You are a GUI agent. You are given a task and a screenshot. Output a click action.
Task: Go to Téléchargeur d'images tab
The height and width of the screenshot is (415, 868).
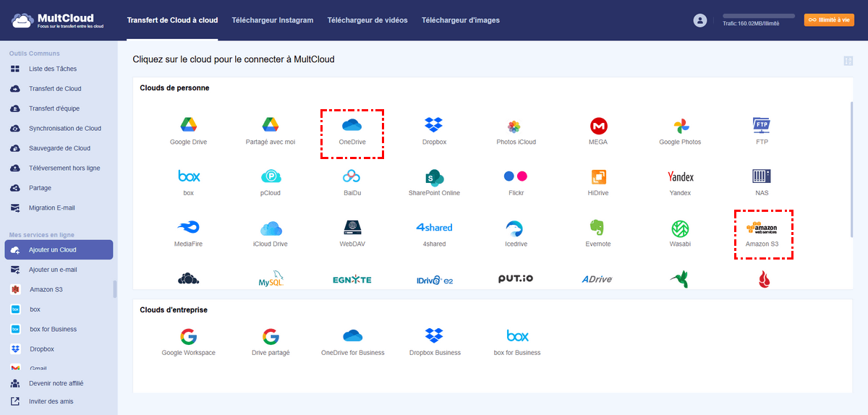click(x=461, y=20)
